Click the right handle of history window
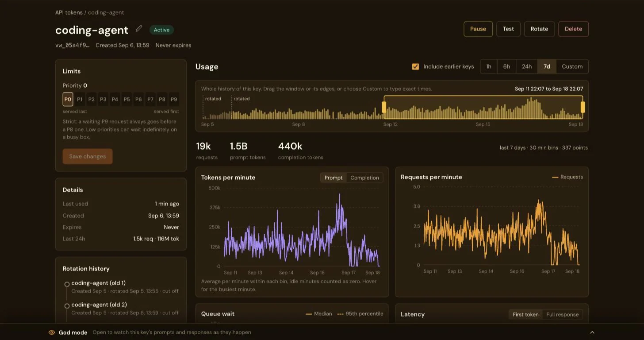Image resolution: width=644 pixels, height=340 pixels. [583, 107]
